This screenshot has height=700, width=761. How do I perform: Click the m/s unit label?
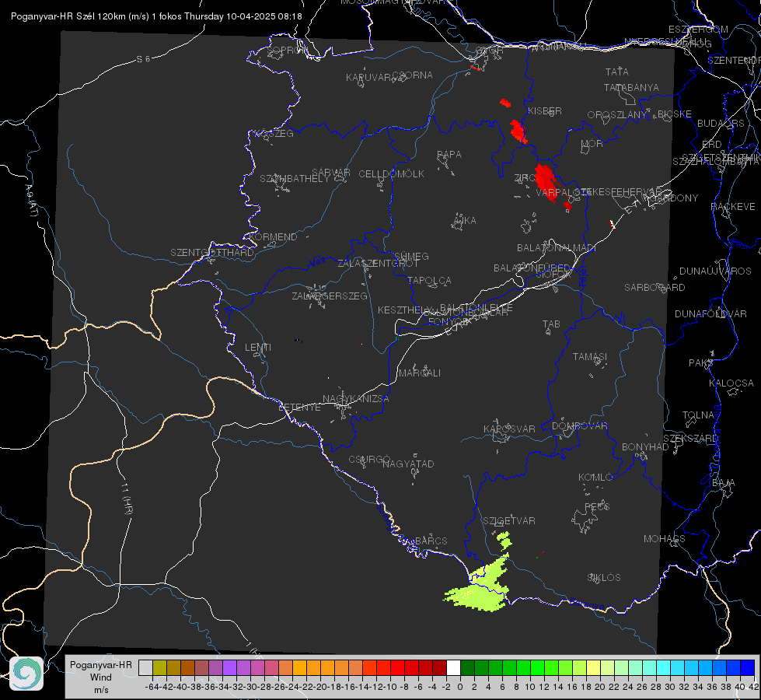[101, 690]
